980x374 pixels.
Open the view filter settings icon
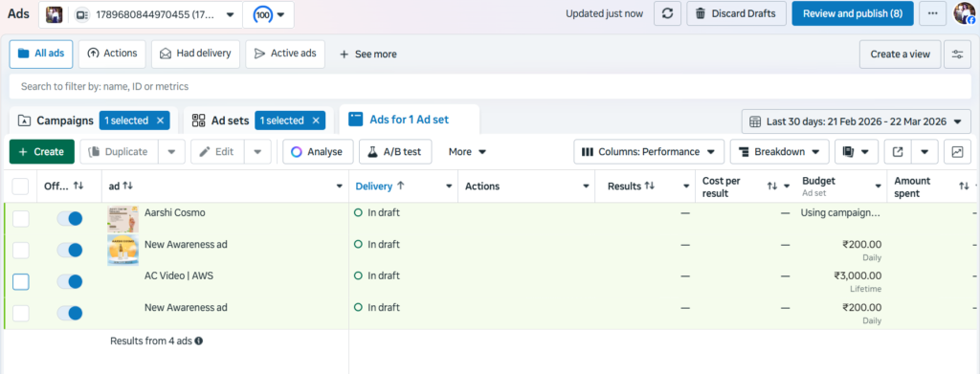point(957,55)
